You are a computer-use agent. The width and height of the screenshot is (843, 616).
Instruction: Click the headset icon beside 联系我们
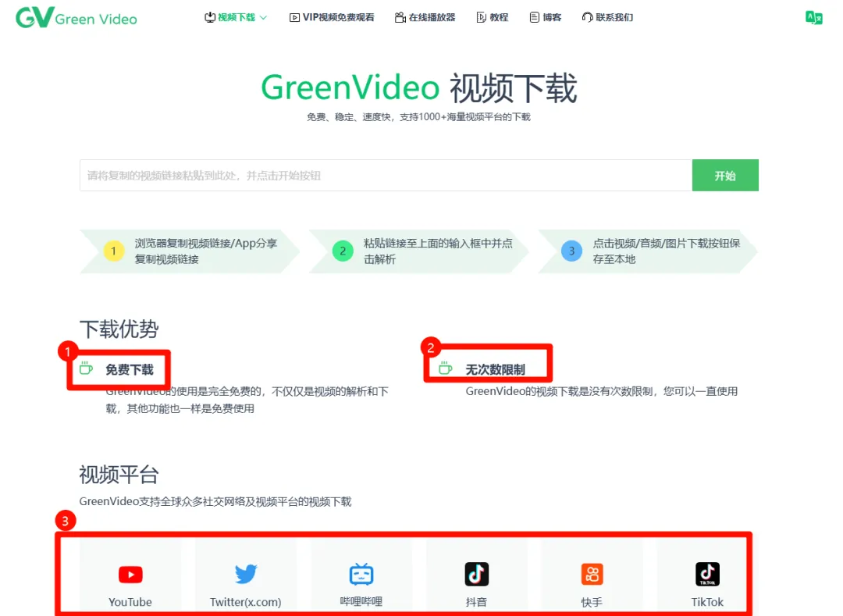[x=587, y=18]
